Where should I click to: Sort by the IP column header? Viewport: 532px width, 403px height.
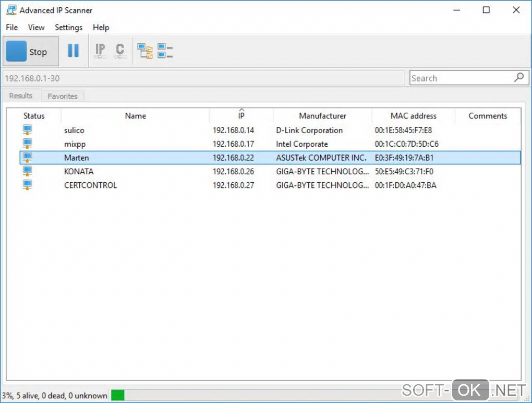pyautogui.click(x=241, y=116)
